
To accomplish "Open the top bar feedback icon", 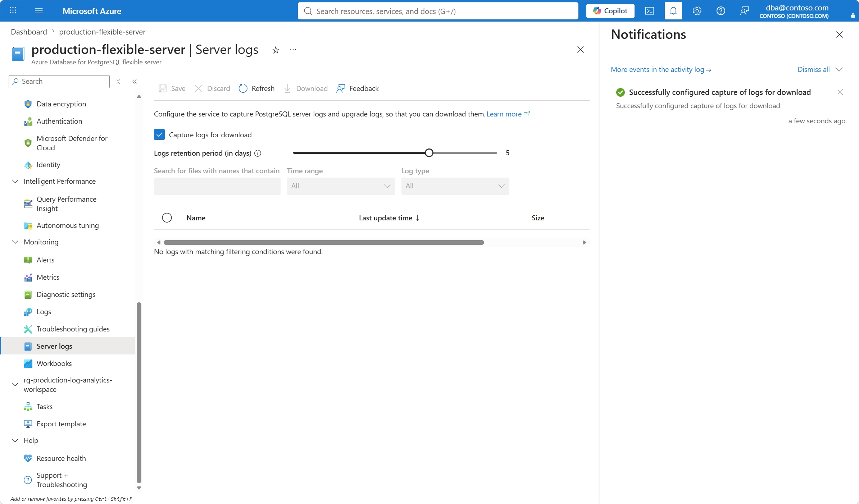I will coord(745,11).
